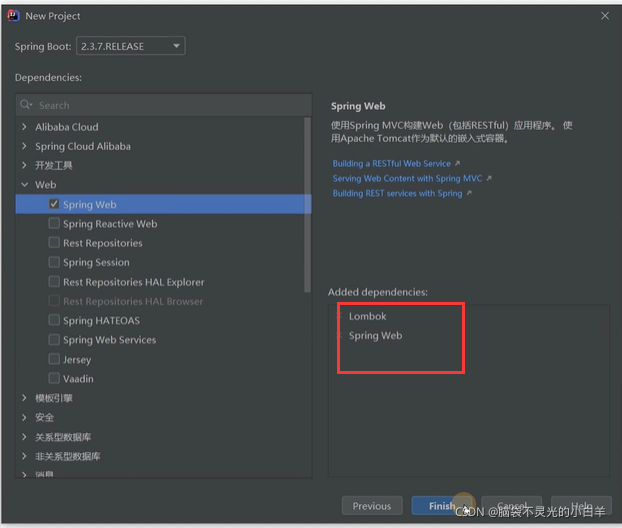Click the search magnifier icon
Viewport: 622px width, 528px height.
pyautogui.click(x=26, y=105)
